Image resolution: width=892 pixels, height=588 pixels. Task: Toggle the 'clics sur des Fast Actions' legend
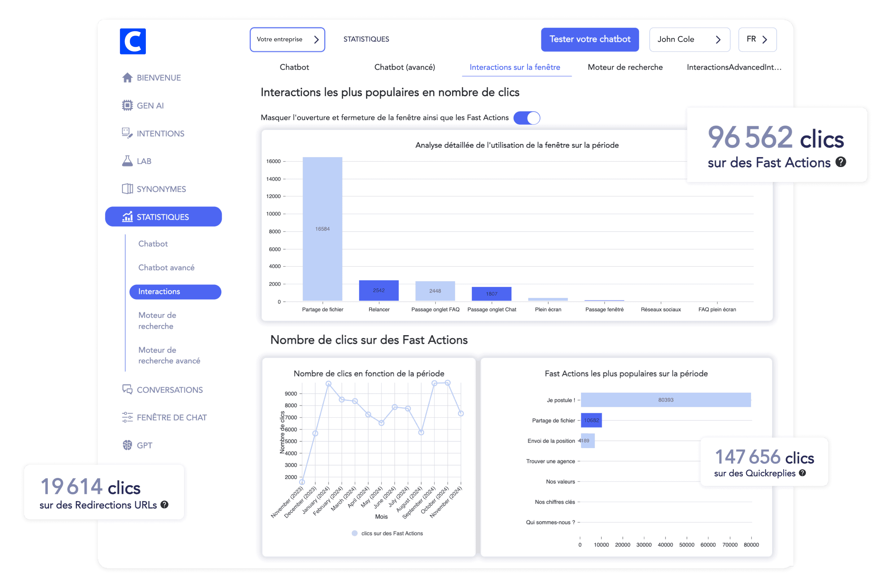(x=391, y=533)
